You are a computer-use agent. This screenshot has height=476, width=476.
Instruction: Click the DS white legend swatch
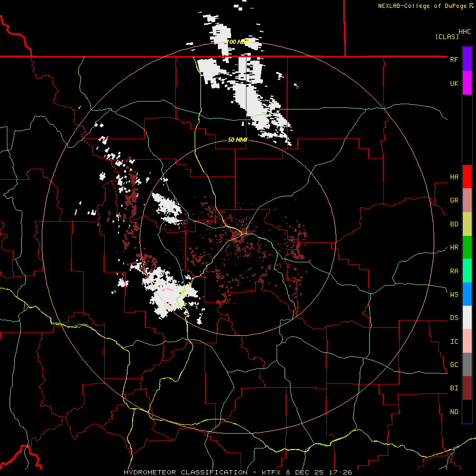467,317
